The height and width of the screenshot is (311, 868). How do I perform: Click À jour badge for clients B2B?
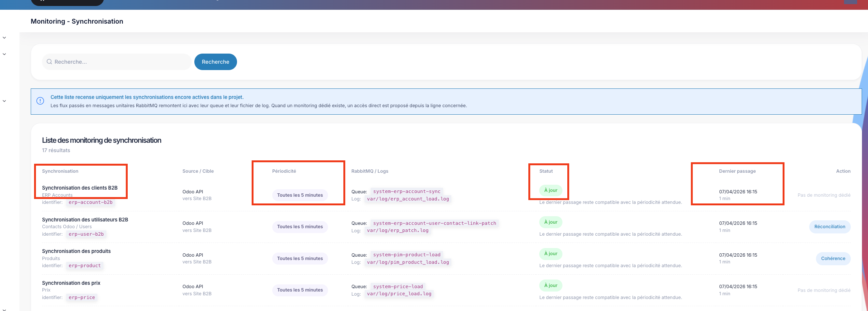coord(551,190)
